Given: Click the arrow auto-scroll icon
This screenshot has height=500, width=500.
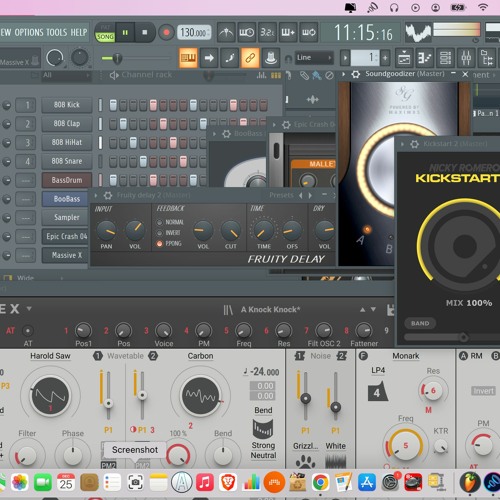Looking at the screenshot, I should (x=209, y=58).
